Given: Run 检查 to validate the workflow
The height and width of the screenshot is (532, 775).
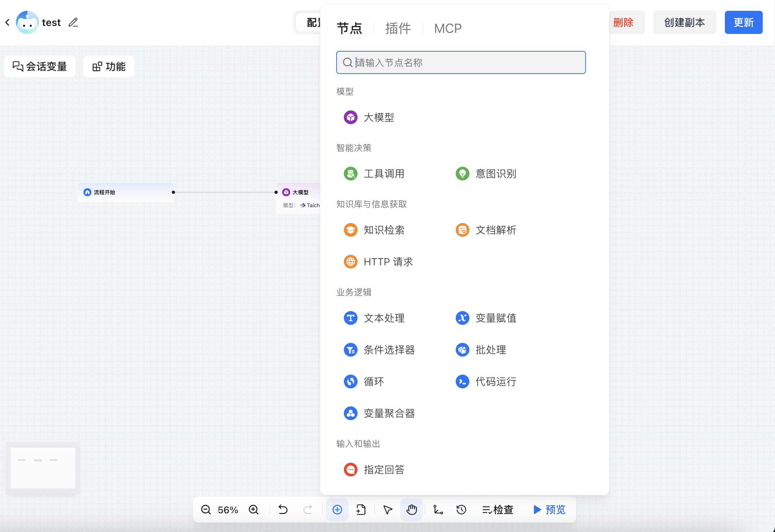Looking at the screenshot, I should [498, 510].
